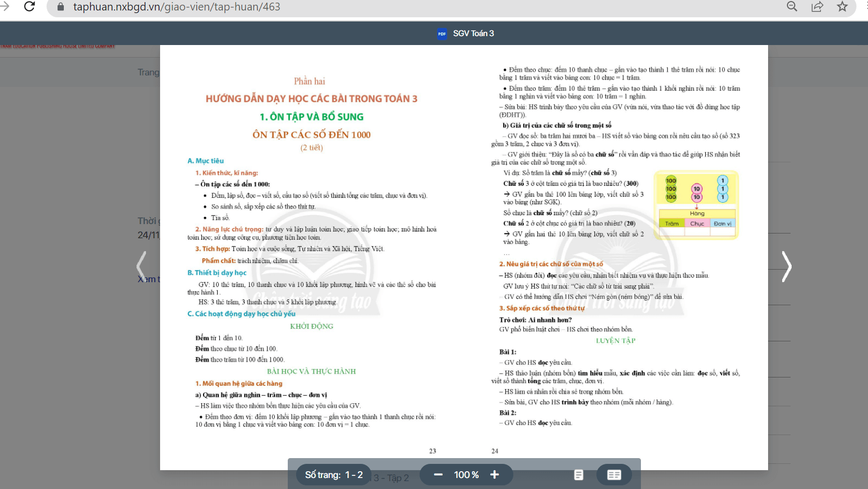Open the browser zoom magnifier icon
This screenshot has width=868, height=489.
coord(792,6)
